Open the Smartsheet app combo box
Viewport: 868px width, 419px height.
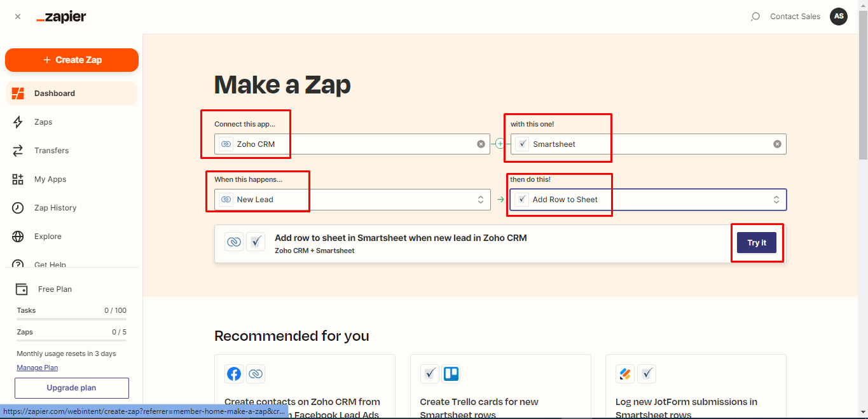(x=648, y=144)
